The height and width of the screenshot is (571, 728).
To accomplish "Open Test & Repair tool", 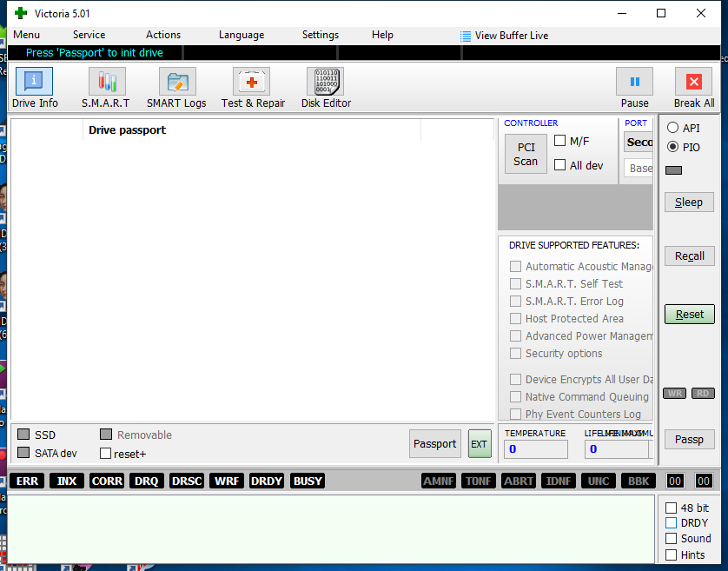I will [252, 82].
